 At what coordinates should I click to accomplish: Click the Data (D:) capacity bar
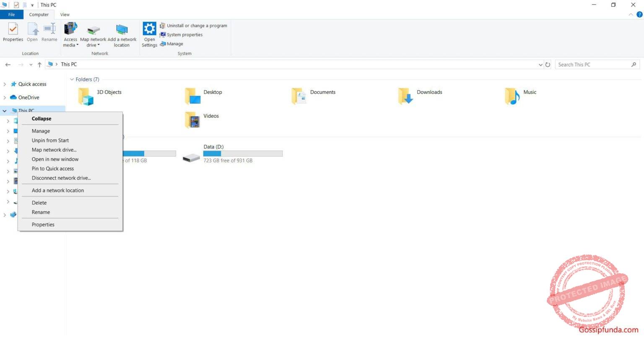(242, 153)
